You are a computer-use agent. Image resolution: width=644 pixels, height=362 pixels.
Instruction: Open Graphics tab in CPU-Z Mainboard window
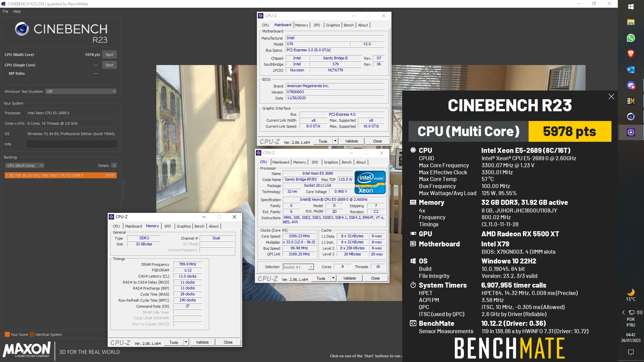[x=333, y=25]
